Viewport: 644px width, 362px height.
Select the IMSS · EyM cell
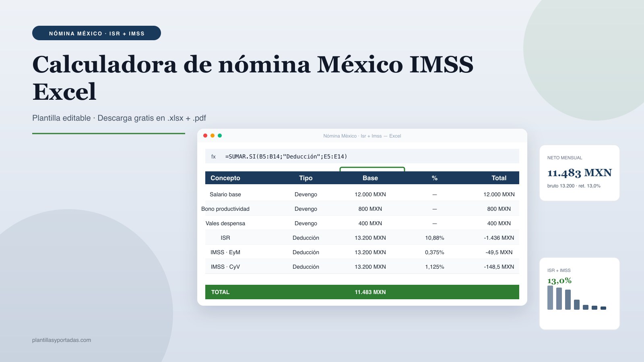[225, 252]
